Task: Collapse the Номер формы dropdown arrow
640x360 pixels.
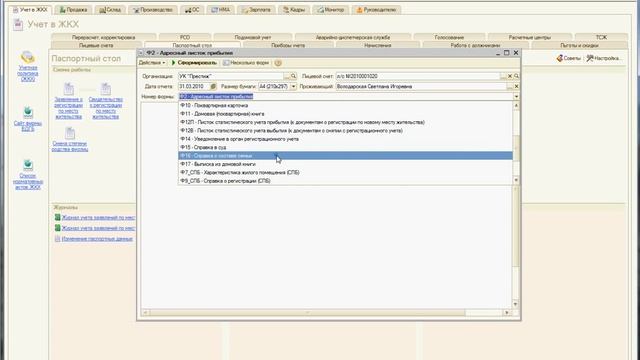Action: (516, 97)
